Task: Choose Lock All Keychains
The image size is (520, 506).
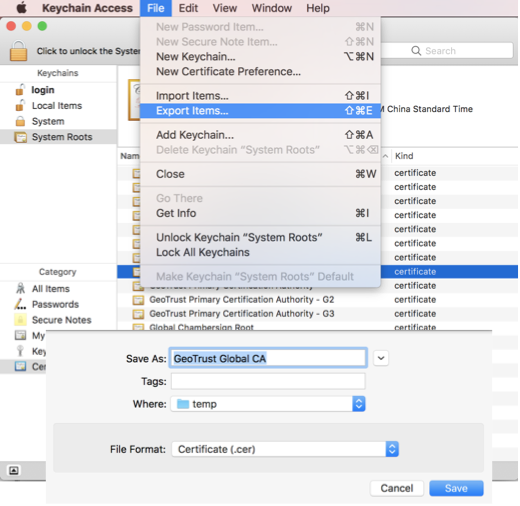Action: pos(260,252)
